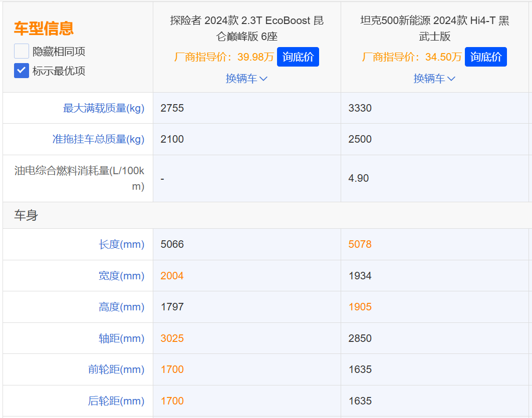
Task: Click the 轴距(mm) parameter label
Action: (121, 338)
